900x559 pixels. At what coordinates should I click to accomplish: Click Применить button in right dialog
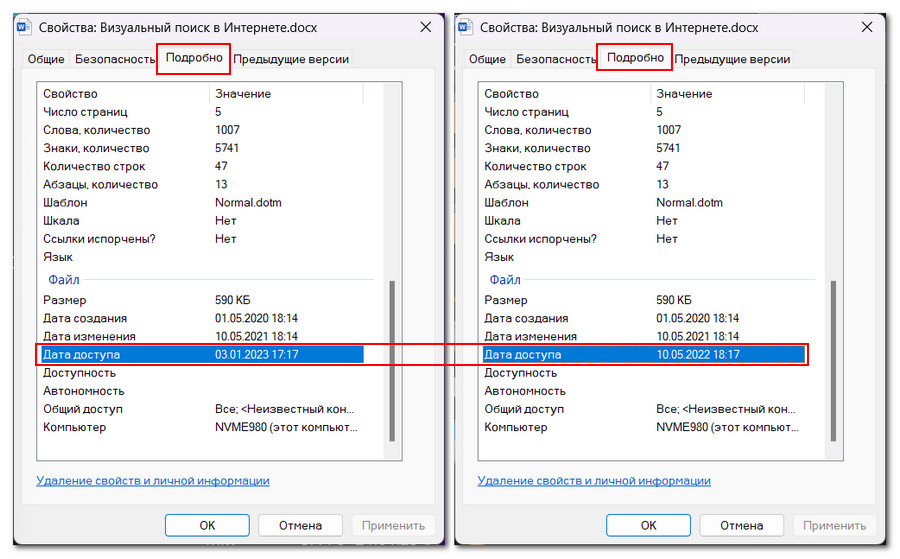835,525
